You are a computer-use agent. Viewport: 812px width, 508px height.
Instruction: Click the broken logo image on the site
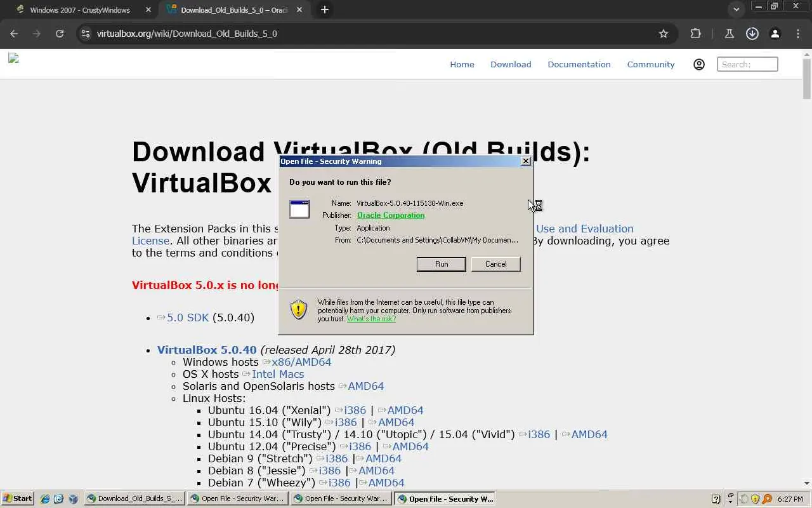click(13, 58)
